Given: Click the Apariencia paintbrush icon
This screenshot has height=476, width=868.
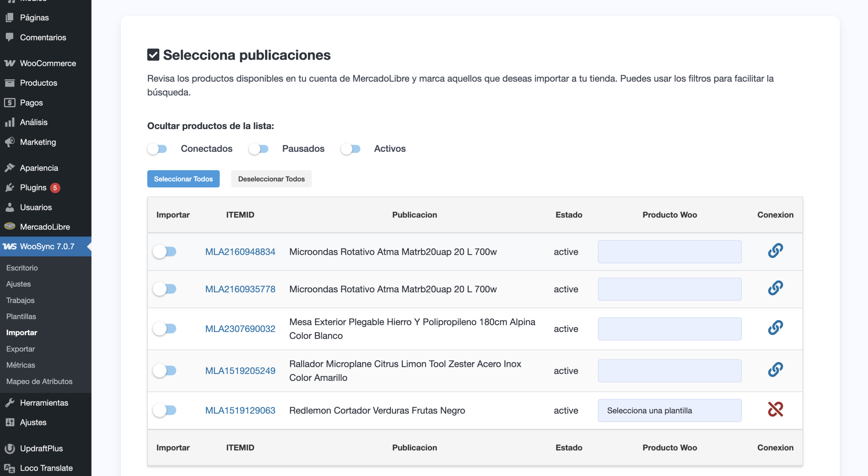Looking at the screenshot, I should (x=10, y=168).
